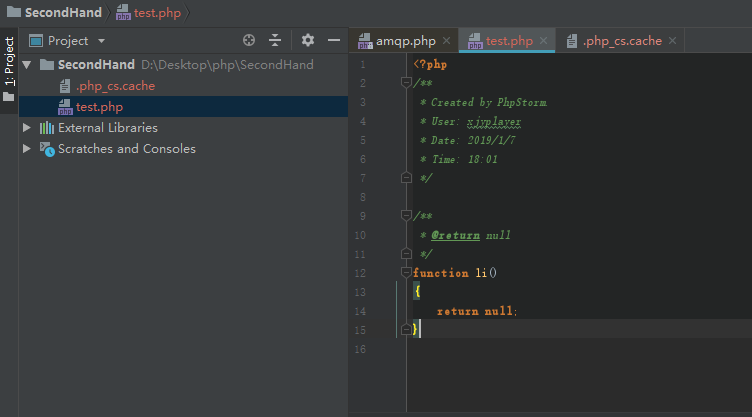
Task: Click the function keyword on line 12
Action: [441, 273]
